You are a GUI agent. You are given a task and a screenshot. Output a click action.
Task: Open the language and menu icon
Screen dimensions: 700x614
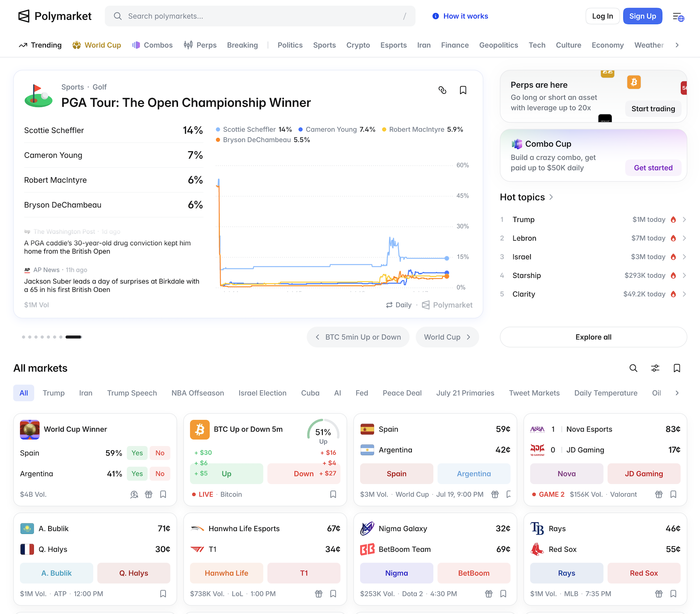click(x=678, y=16)
